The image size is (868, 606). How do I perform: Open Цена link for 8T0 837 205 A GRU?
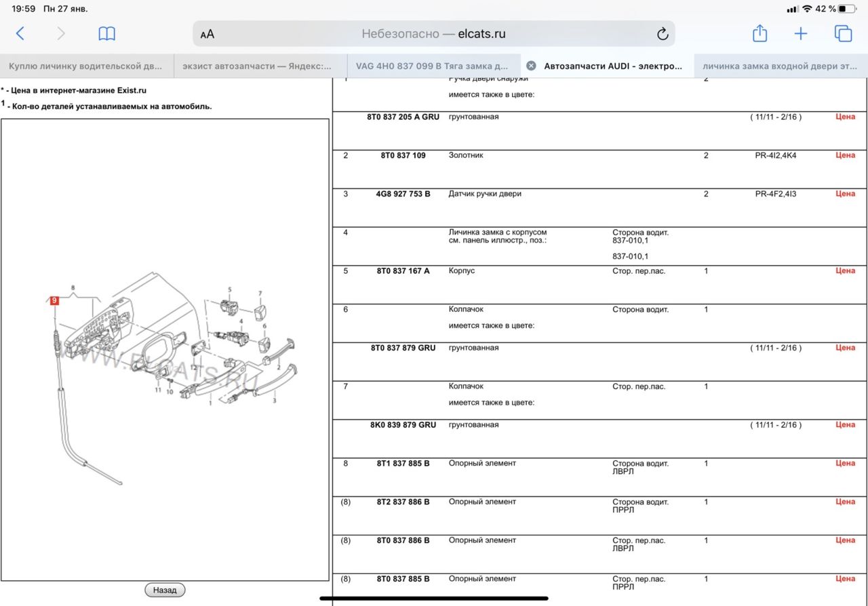pos(845,117)
